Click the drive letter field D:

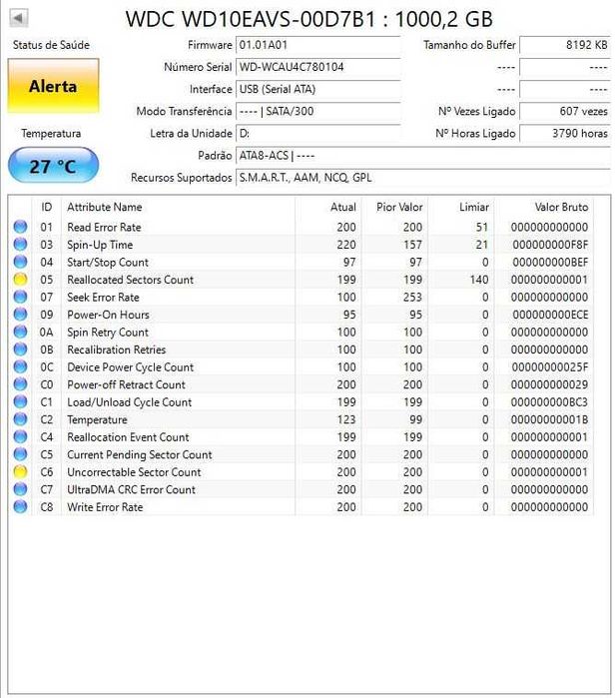click(318, 134)
